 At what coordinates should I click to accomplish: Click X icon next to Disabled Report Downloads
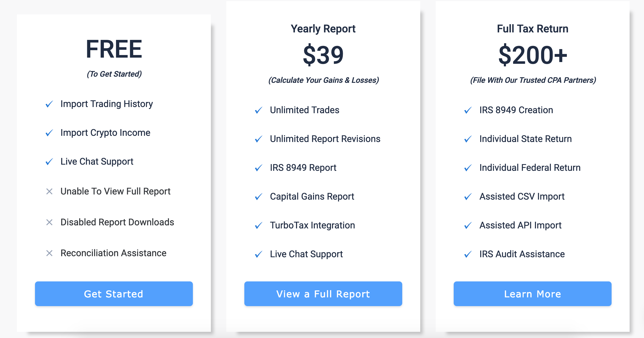coord(49,222)
